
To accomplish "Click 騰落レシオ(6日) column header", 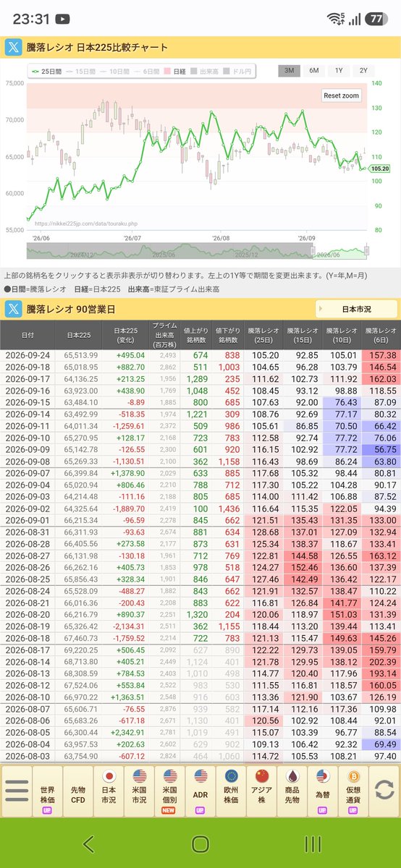I will point(380,336).
